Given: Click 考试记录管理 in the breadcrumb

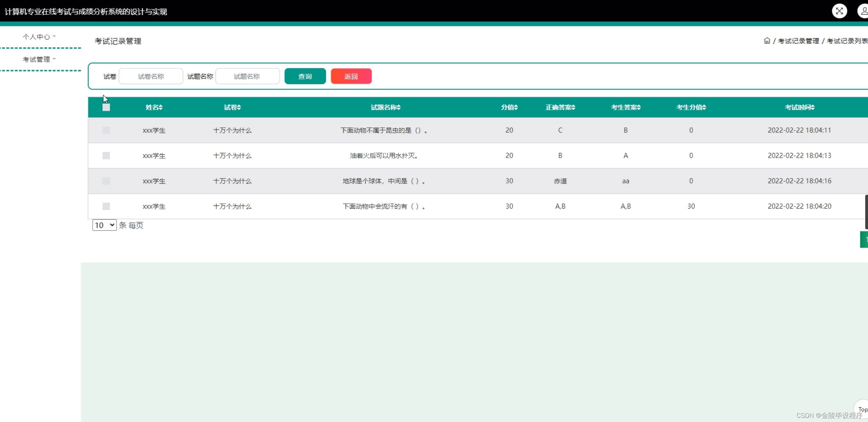Looking at the screenshot, I should click(x=798, y=41).
